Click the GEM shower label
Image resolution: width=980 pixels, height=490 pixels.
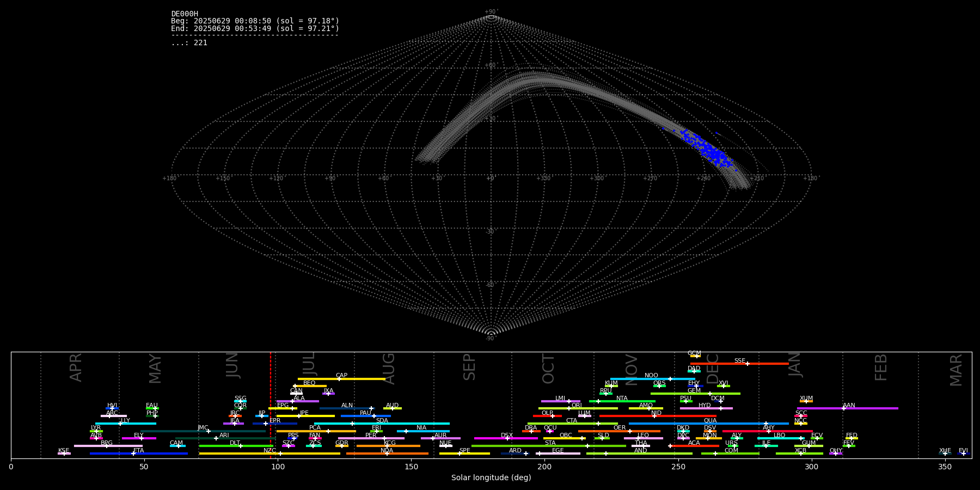694,391
